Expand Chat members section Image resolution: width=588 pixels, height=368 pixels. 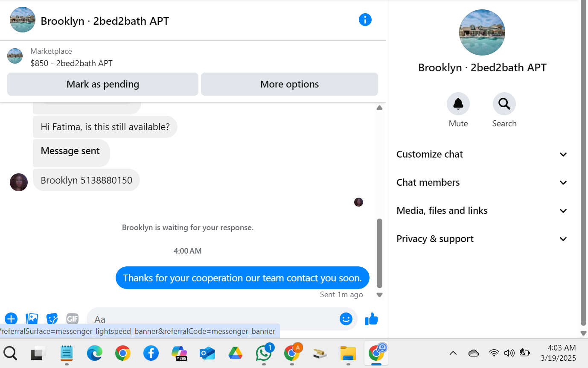483,182
